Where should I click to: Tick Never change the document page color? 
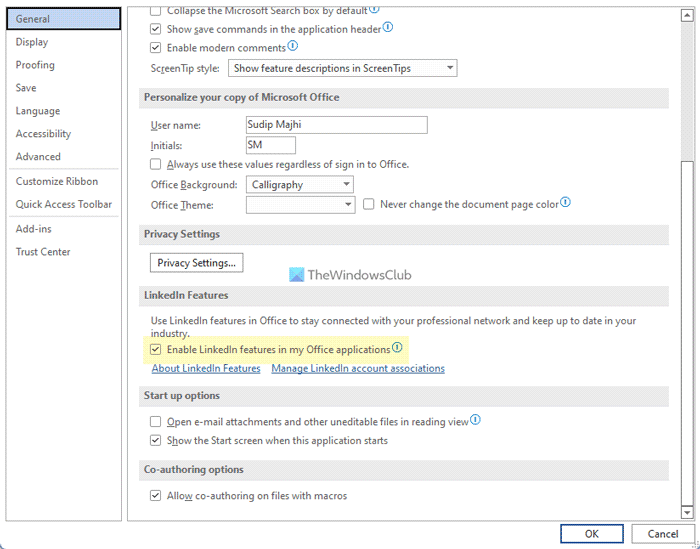(368, 204)
